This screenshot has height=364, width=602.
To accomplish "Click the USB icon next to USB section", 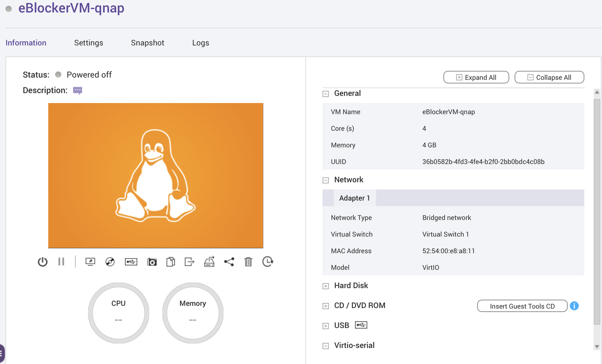I will pyautogui.click(x=361, y=325).
